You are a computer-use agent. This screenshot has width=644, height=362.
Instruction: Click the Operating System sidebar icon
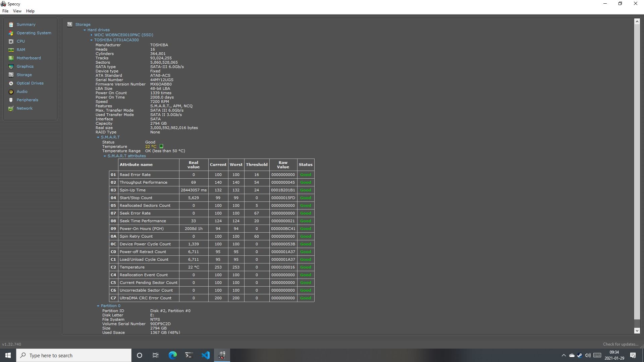11,33
